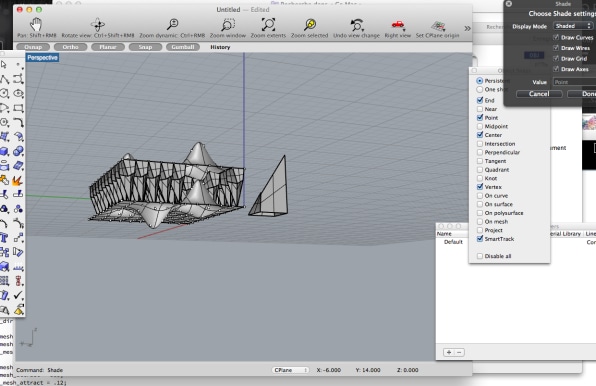Uncheck Draw Wires in Shade panel
Screen dimensions: 596x386
click(556, 48)
